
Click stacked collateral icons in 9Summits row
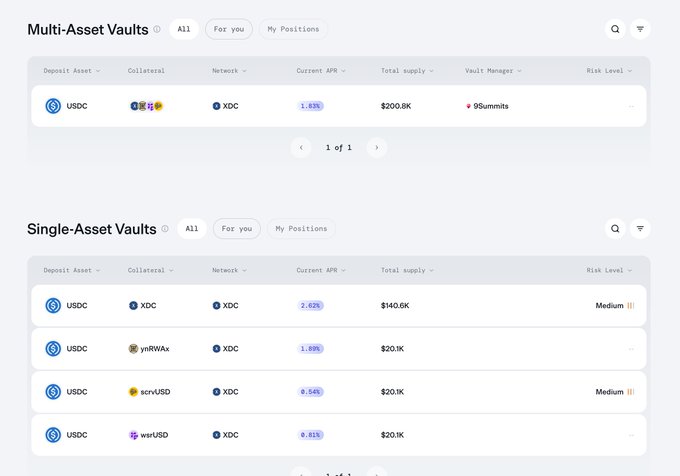[x=146, y=106]
